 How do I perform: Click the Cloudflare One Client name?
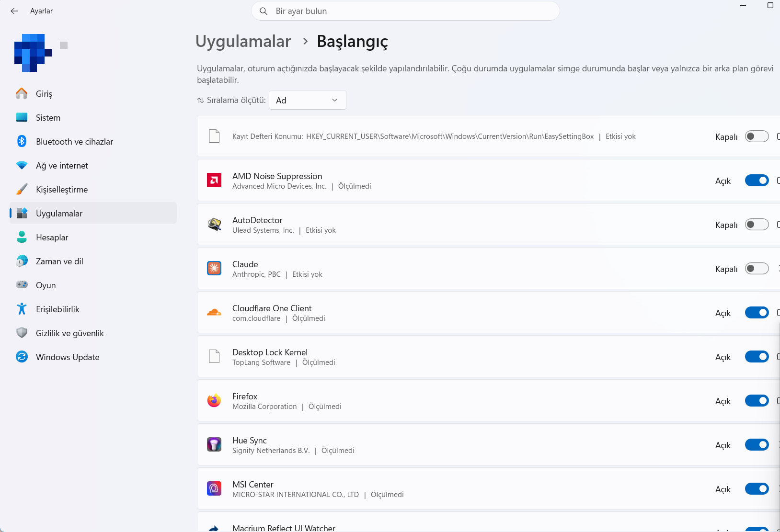pyautogui.click(x=272, y=308)
